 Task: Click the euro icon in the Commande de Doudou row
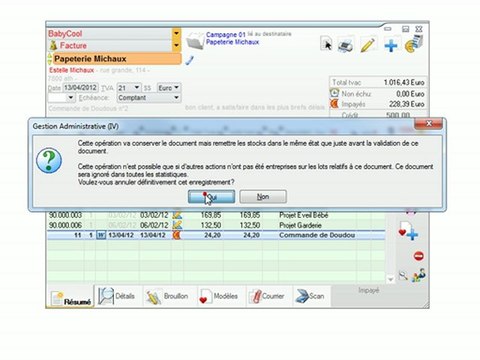[x=176, y=235]
